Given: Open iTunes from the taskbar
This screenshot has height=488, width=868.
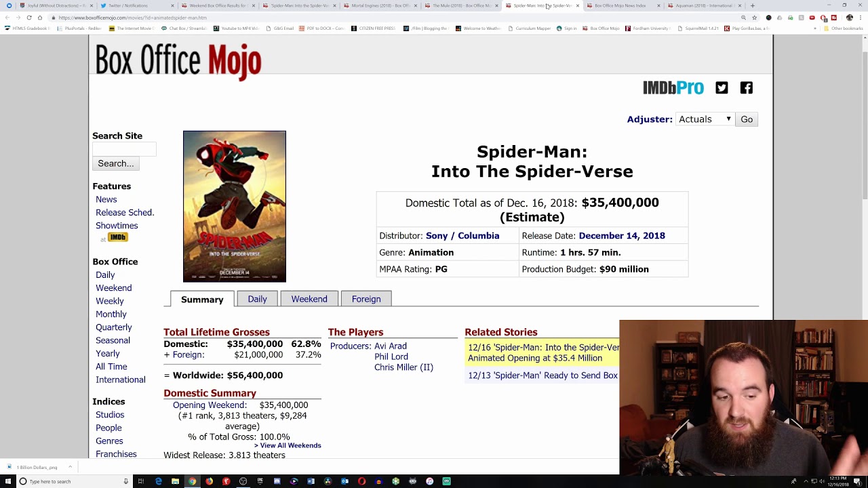Looking at the screenshot, I should (429, 481).
